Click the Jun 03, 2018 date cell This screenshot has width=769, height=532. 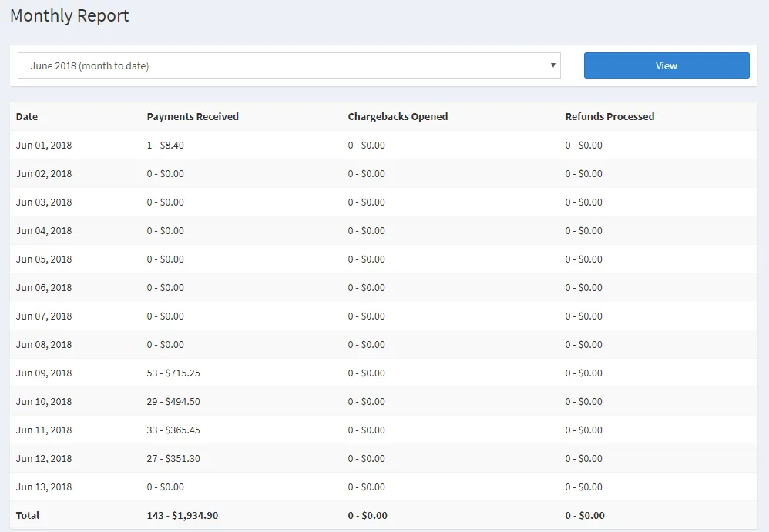click(x=44, y=202)
